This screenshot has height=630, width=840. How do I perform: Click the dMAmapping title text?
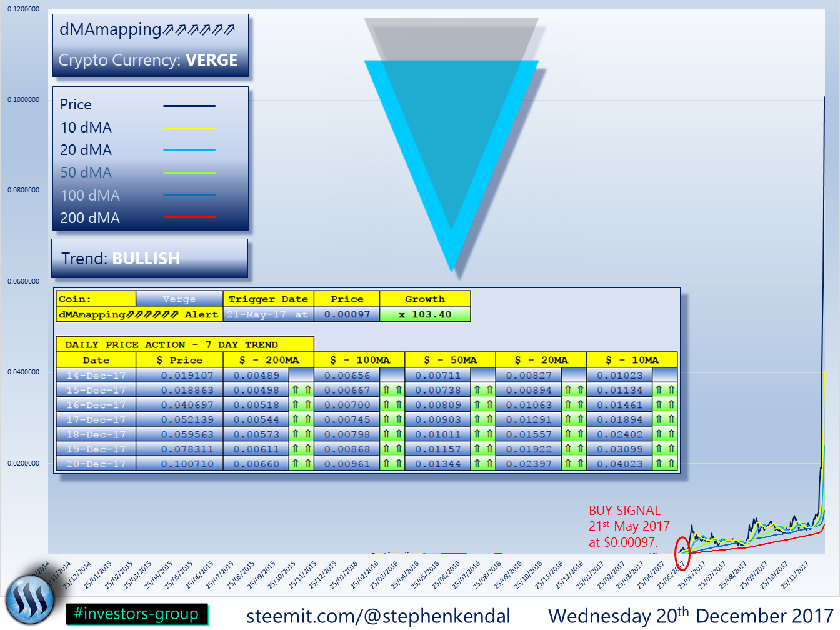tap(147, 29)
